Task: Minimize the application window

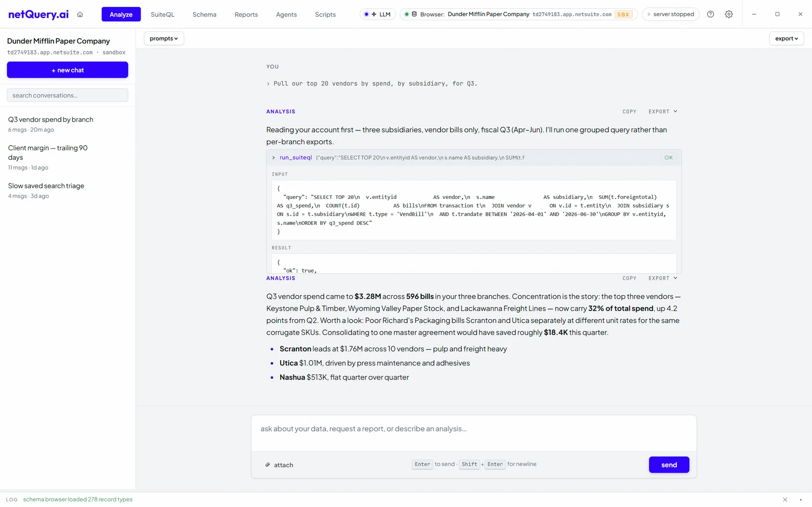Action: tap(754, 14)
